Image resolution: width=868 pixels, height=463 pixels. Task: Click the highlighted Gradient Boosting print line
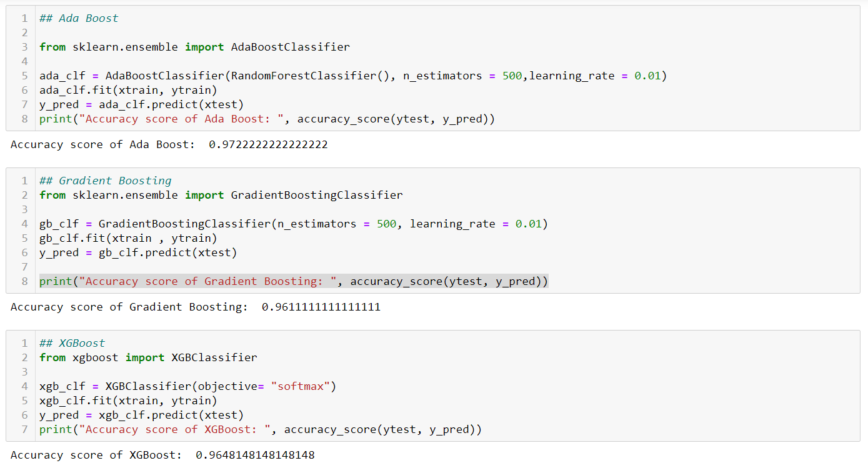[294, 281]
